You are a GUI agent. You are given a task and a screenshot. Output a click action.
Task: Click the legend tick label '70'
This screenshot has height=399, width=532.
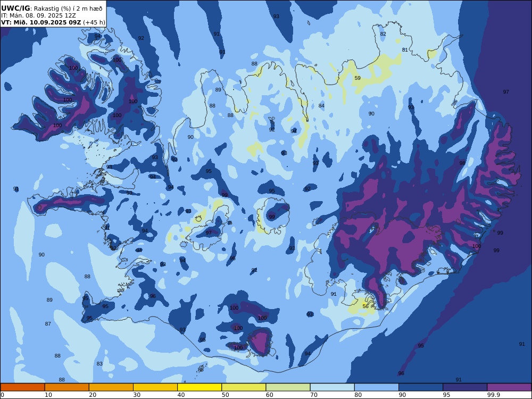[314, 395]
